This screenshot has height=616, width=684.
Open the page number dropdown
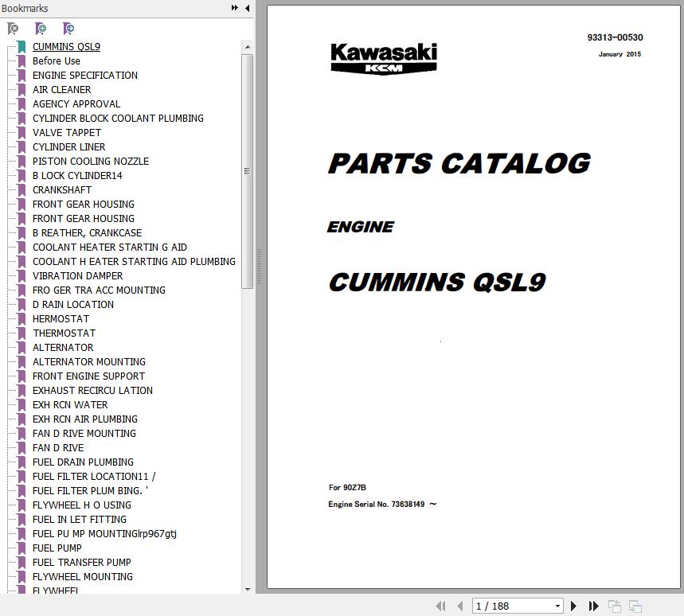click(557, 606)
